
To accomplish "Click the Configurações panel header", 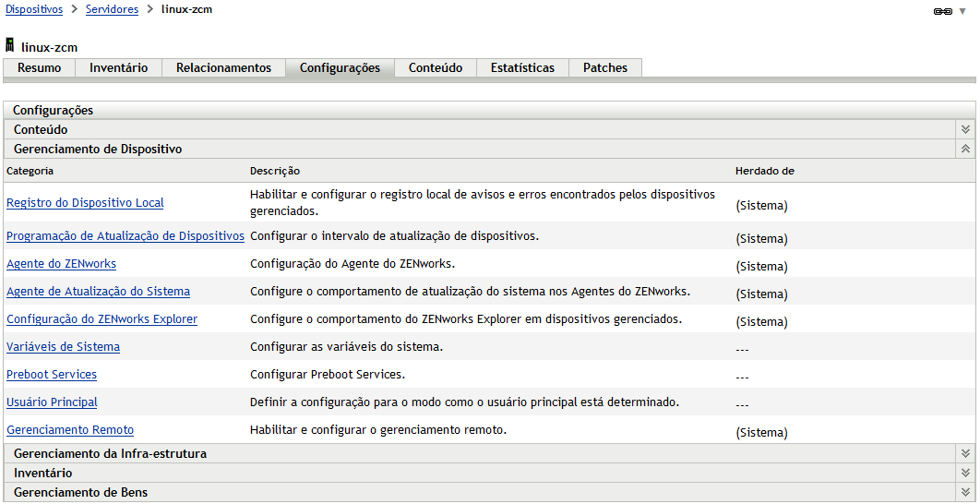I will click(x=489, y=110).
